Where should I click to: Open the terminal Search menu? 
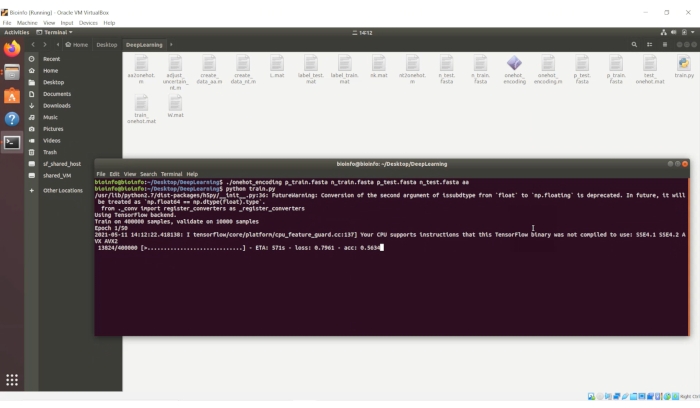(x=148, y=174)
